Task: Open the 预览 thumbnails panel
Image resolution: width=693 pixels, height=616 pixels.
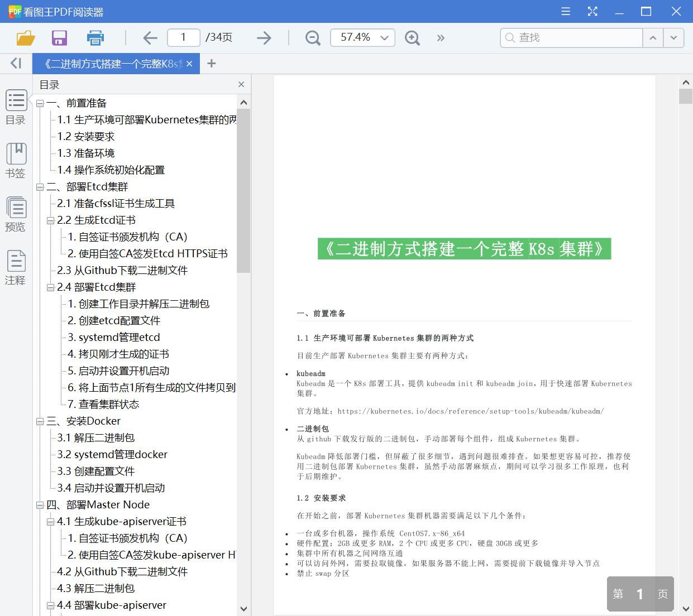Action: [16, 214]
